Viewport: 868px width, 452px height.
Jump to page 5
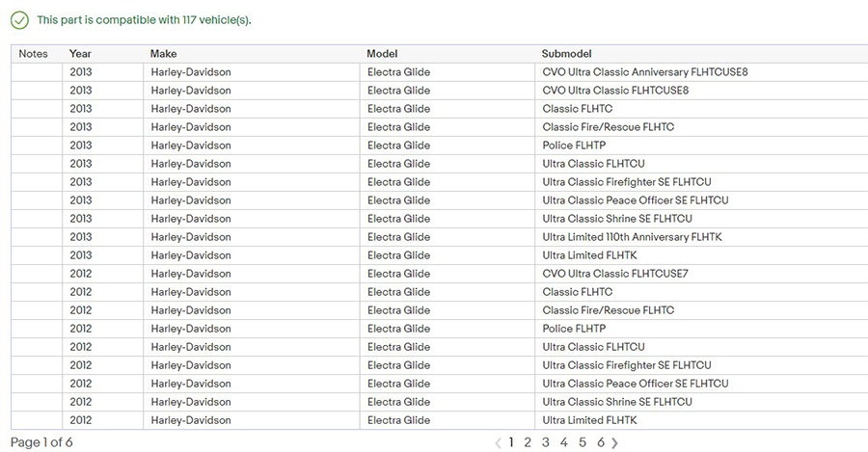click(x=583, y=442)
